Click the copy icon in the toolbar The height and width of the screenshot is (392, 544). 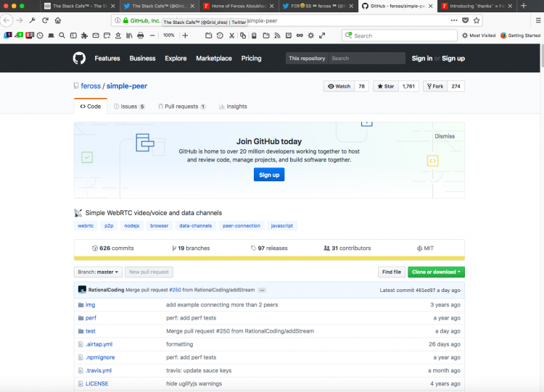[243, 36]
